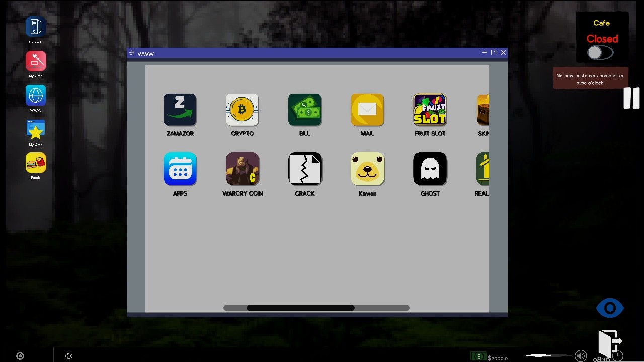Launch the FRUIT SLOT game
Image resolution: width=644 pixels, height=362 pixels.
[430, 110]
